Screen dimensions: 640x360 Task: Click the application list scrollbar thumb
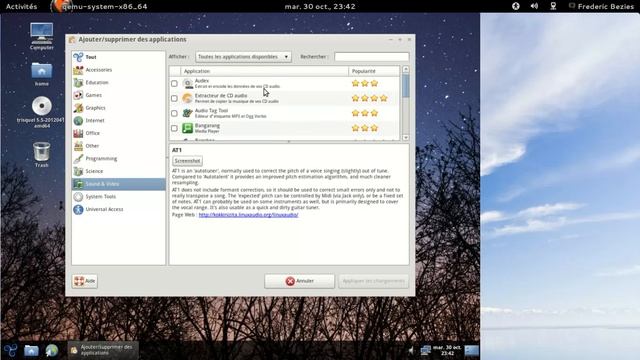406,86
